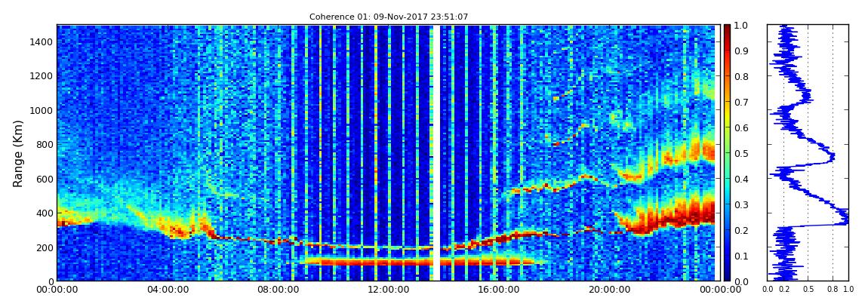Click the "Range (Km)" y-axis label
The height and width of the screenshot is (307, 868).
click(18, 154)
